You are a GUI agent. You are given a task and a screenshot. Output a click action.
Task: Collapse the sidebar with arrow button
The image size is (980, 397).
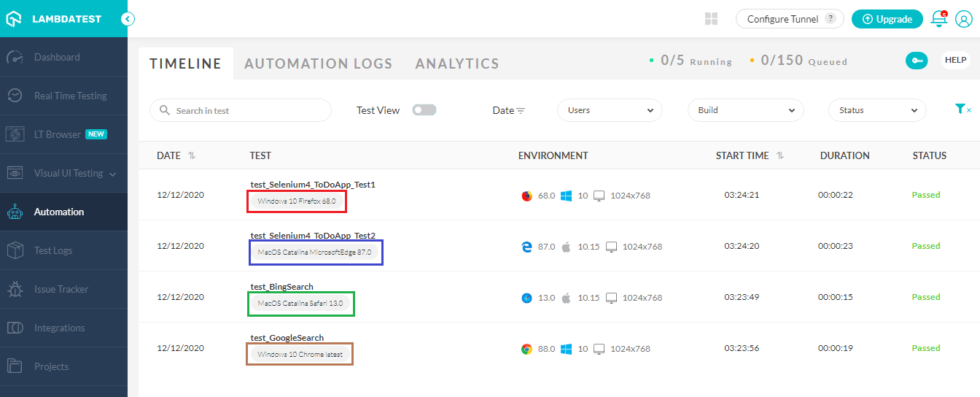tap(128, 19)
